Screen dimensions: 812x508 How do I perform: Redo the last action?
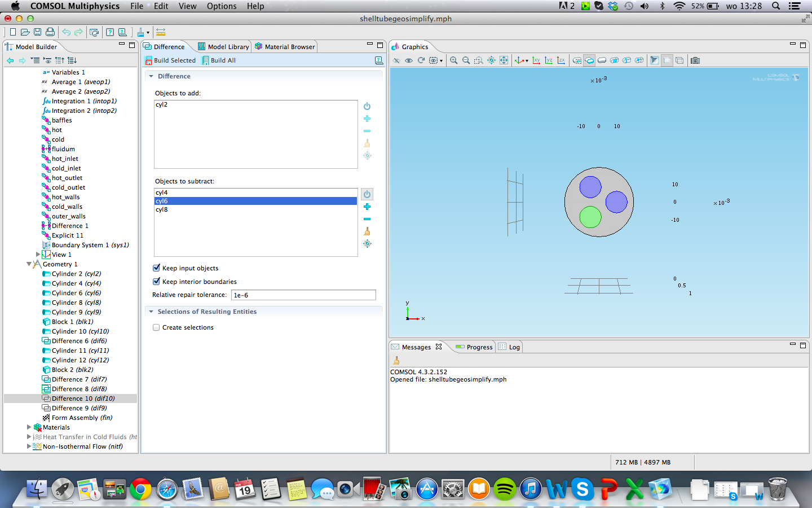click(x=78, y=32)
